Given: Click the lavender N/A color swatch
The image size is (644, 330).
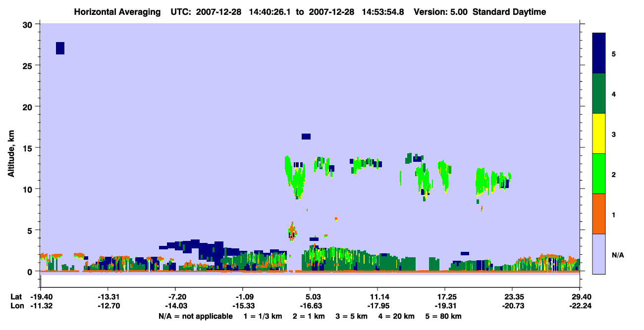Looking at the screenshot, I should pyautogui.click(x=599, y=254).
